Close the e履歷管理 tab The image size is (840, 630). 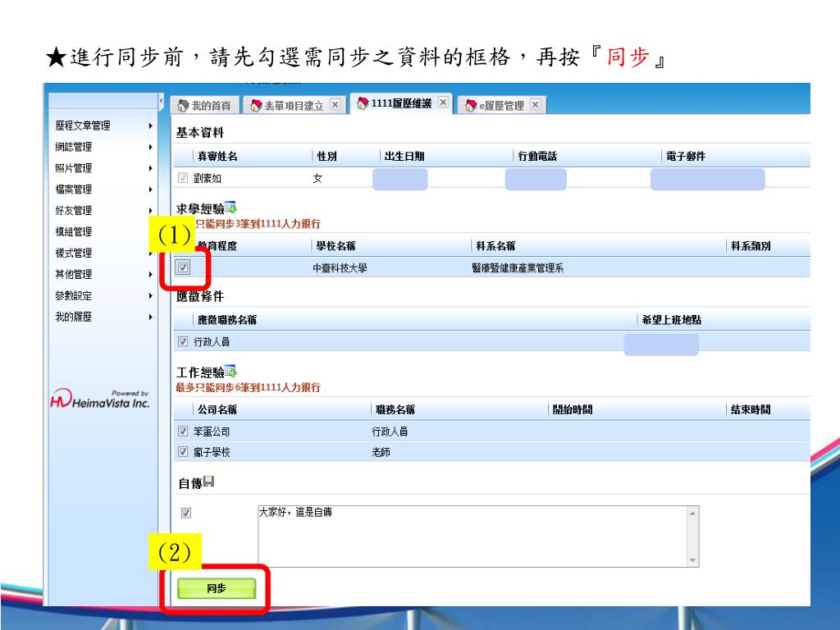tap(535, 104)
